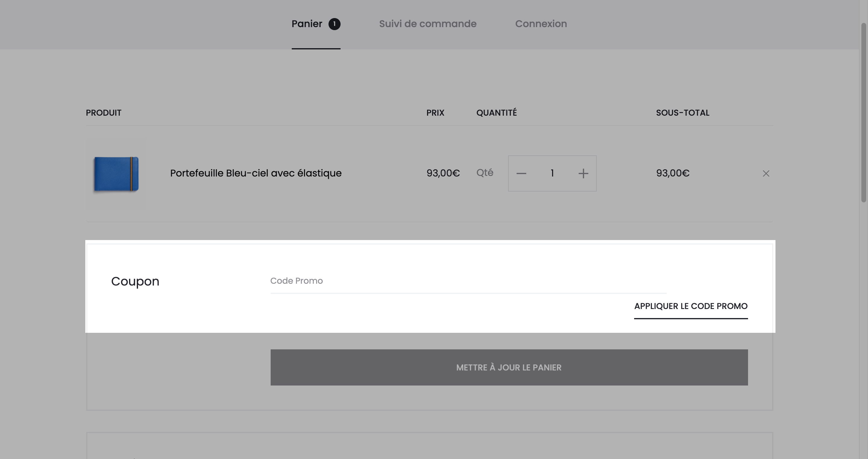The image size is (868, 459).
Task: Open the blue wallet product thumbnail
Action: [x=116, y=173]
